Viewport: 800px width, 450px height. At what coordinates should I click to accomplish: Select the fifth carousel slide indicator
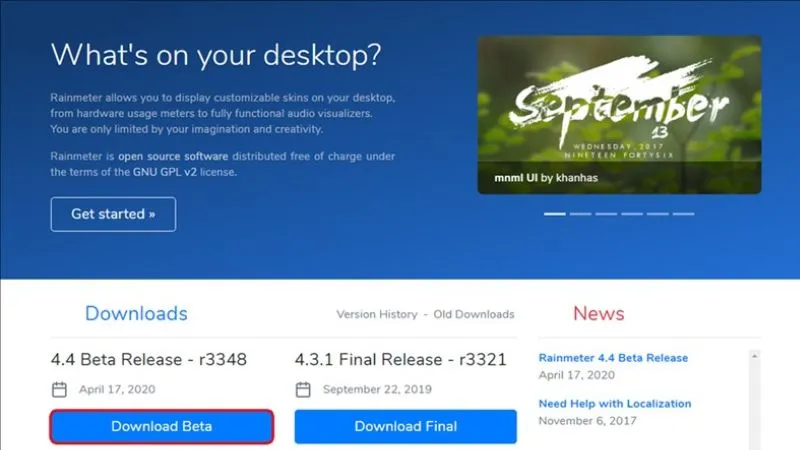pos(658,214)
